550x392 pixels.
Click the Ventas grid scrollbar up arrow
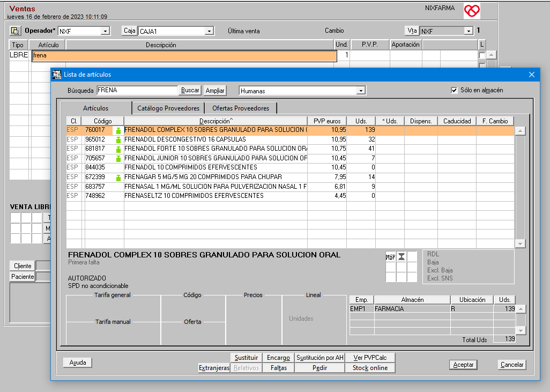coord(492,55)
